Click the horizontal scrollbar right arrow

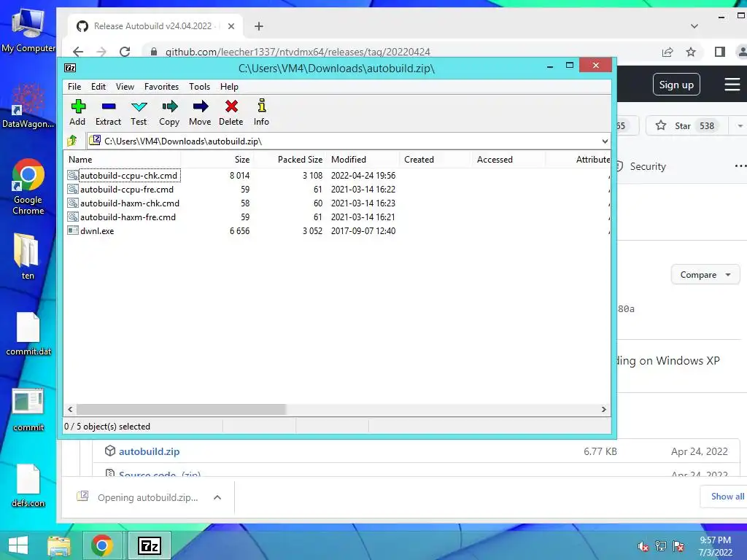[603, 410]
